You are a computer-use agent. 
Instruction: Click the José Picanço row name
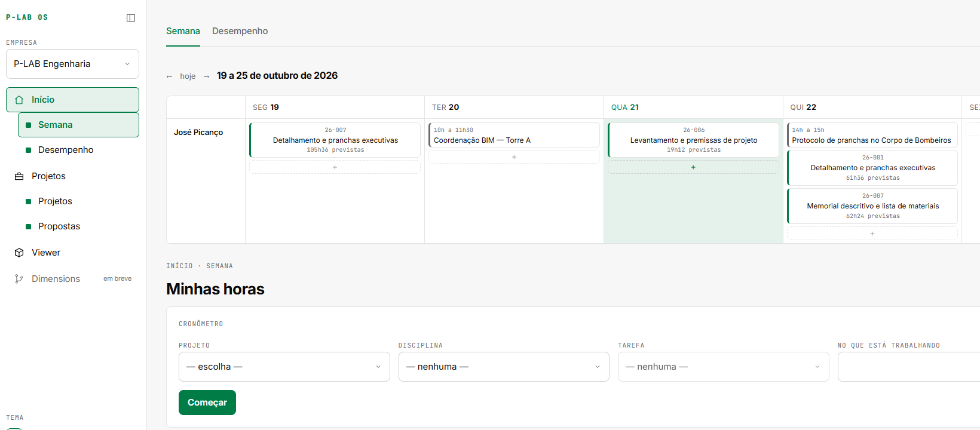[198, 133]
